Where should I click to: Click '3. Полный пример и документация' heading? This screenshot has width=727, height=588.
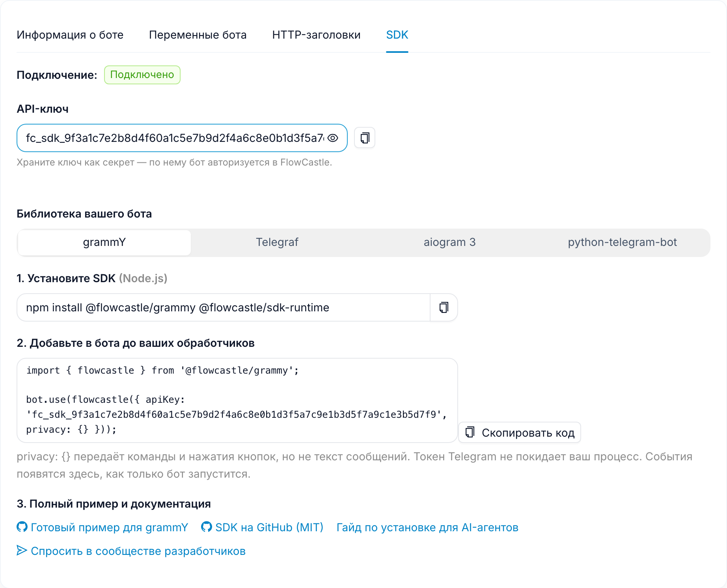coord(114,504)
